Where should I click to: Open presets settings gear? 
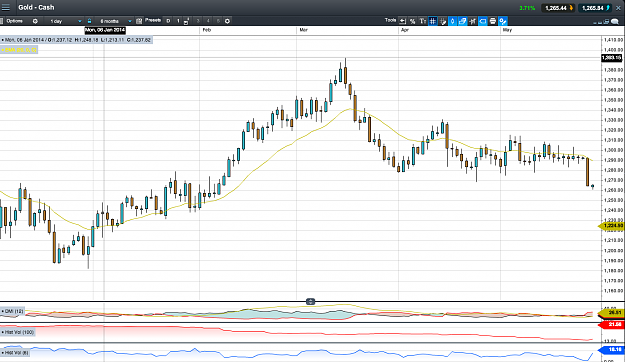(228, 21)
